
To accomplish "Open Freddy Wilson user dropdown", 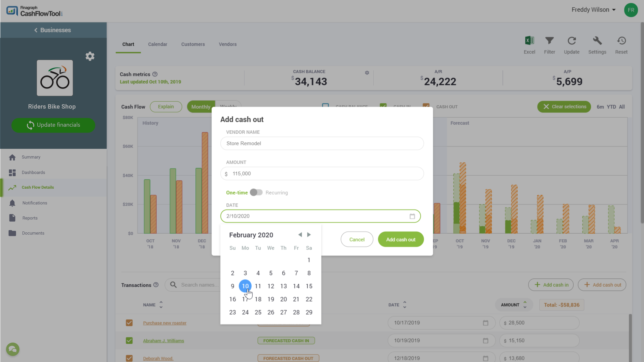I will (x=593, y=10).
